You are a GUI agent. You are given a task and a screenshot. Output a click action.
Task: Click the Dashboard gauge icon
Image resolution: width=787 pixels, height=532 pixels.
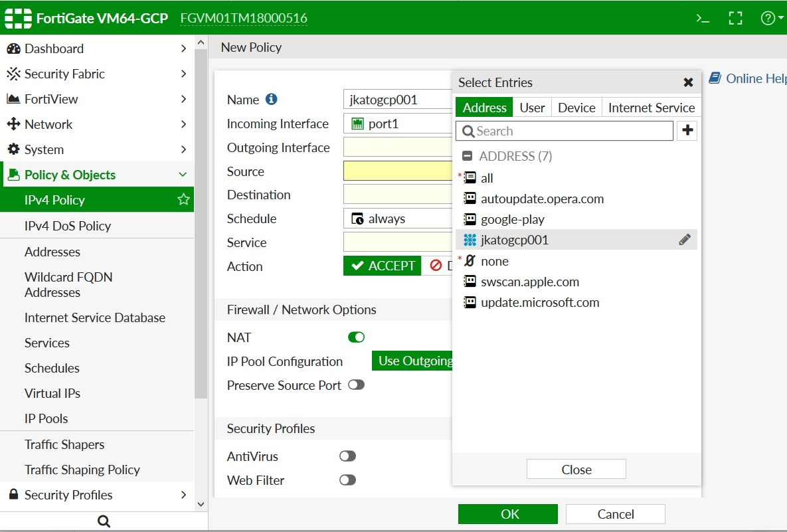13,48
